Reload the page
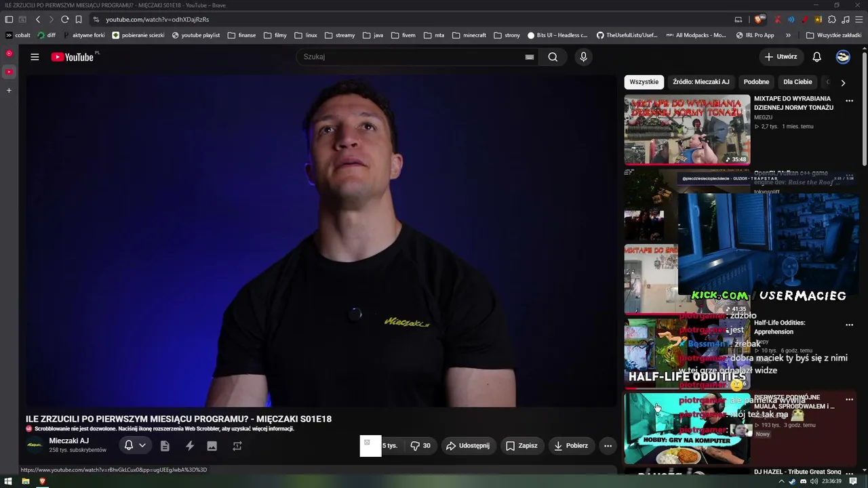 64,20
